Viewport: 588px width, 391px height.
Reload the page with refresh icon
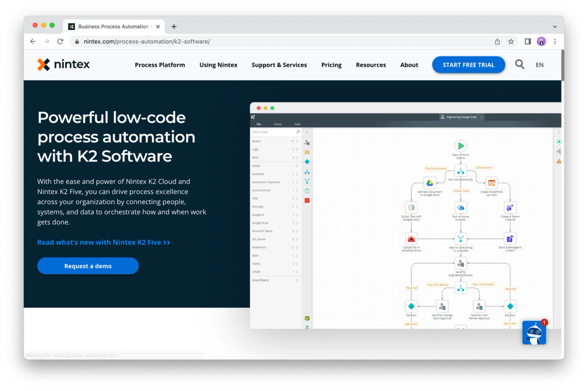click(60, 42)
